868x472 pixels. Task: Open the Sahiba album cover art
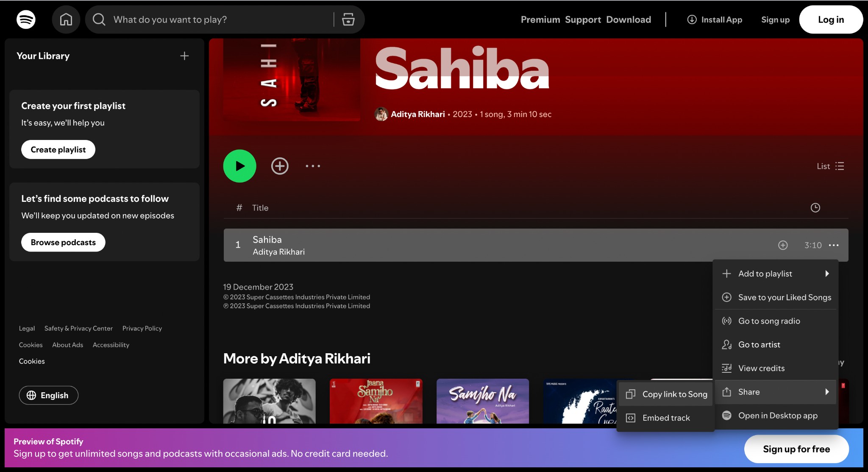coord(292,80)
